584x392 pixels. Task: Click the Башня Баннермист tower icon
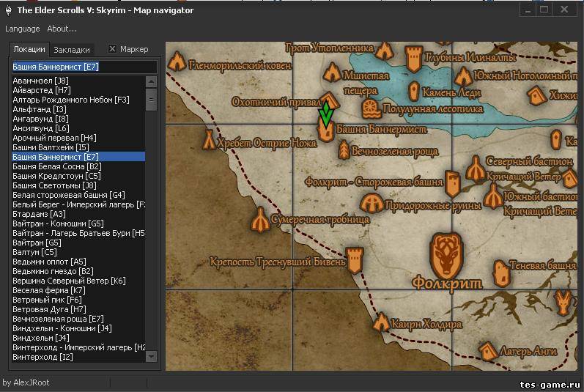tap(325, 130)
